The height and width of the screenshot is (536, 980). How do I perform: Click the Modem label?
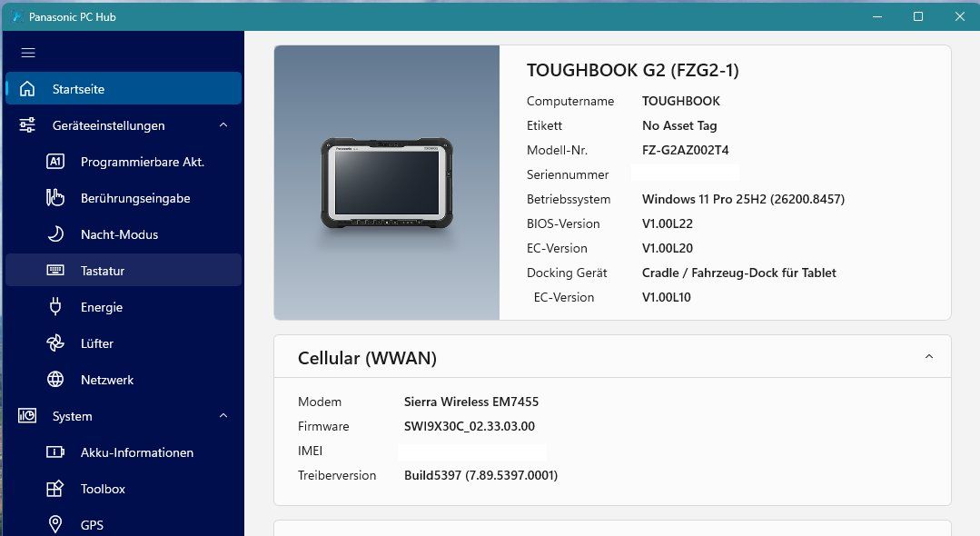320,402
